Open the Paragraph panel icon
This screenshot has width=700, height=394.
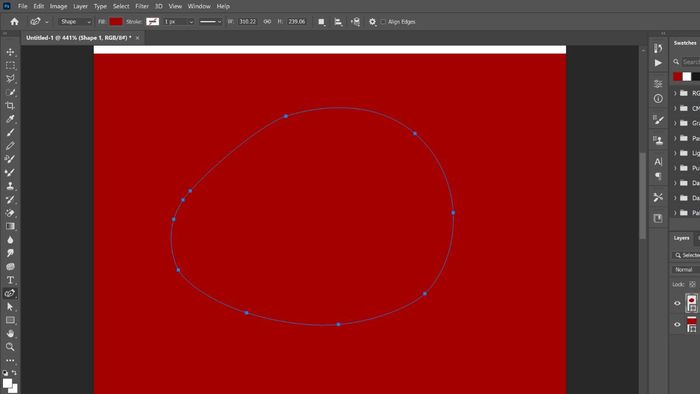(658, 176)
